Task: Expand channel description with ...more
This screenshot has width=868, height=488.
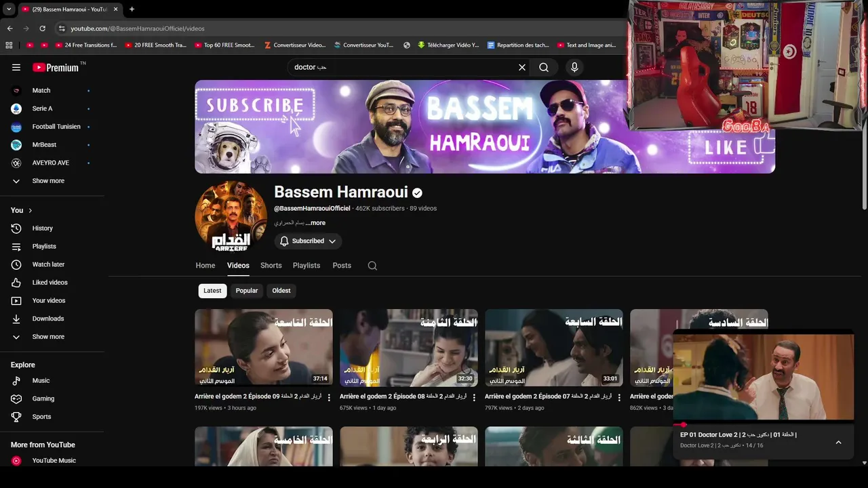Action: tap(315, 223)
